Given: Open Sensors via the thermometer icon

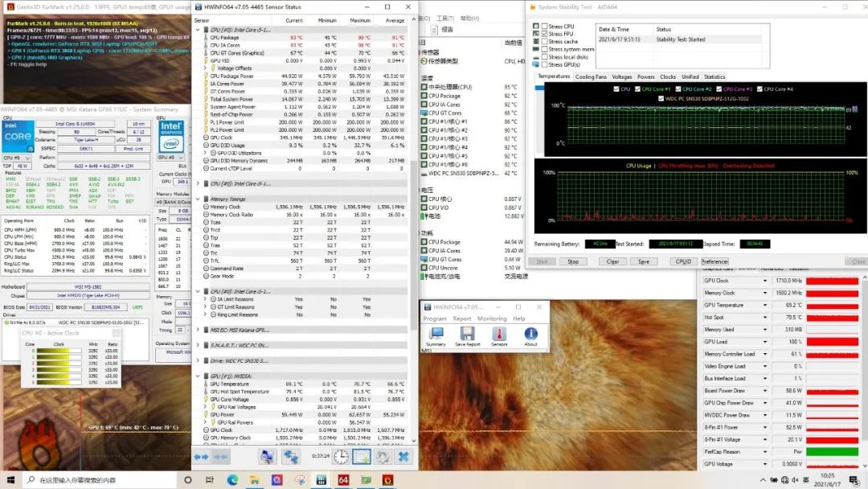Looking at the screenshot, I should click(x=499, y=334).
